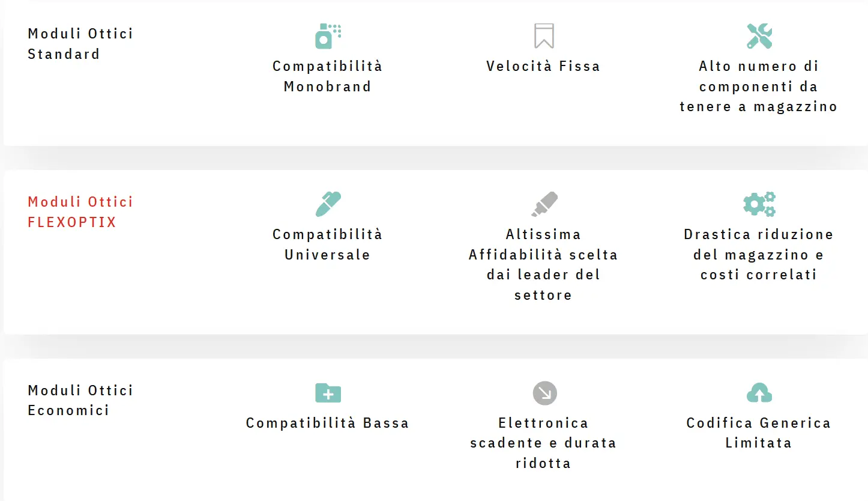Click the folder plus icon
868x501 pixels.
pos(328,393)
